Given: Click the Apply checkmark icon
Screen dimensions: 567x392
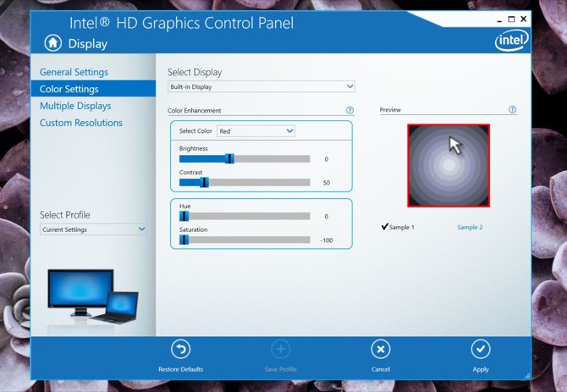Looking at the screenshot, I should 481,350.
